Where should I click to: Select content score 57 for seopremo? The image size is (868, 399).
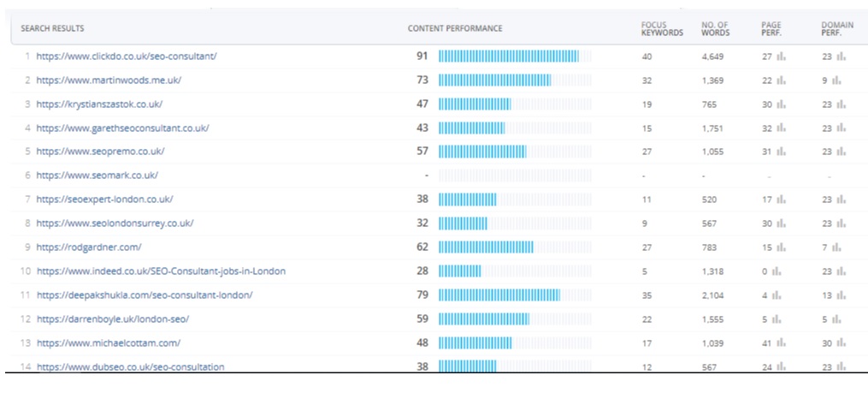point(422,152)
